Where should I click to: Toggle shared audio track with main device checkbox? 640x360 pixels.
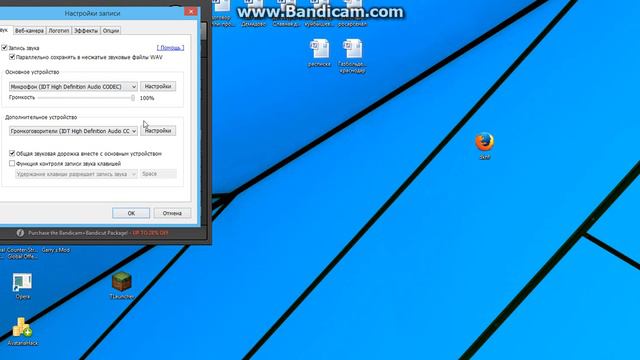12,153
